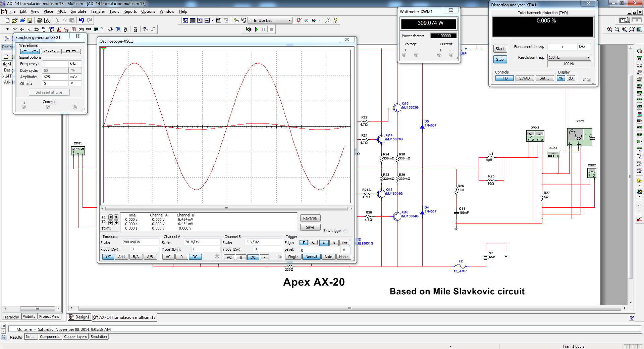Select the square waveform in Function generator
Screen dimensions: 644x349
[x=71, y=51]
